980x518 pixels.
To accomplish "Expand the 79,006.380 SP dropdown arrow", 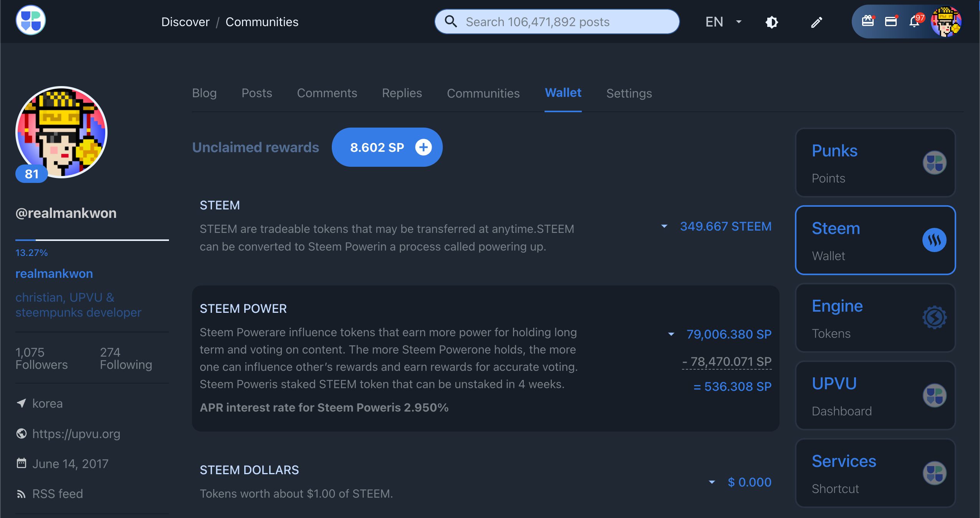I will click(x=671, y=334).
